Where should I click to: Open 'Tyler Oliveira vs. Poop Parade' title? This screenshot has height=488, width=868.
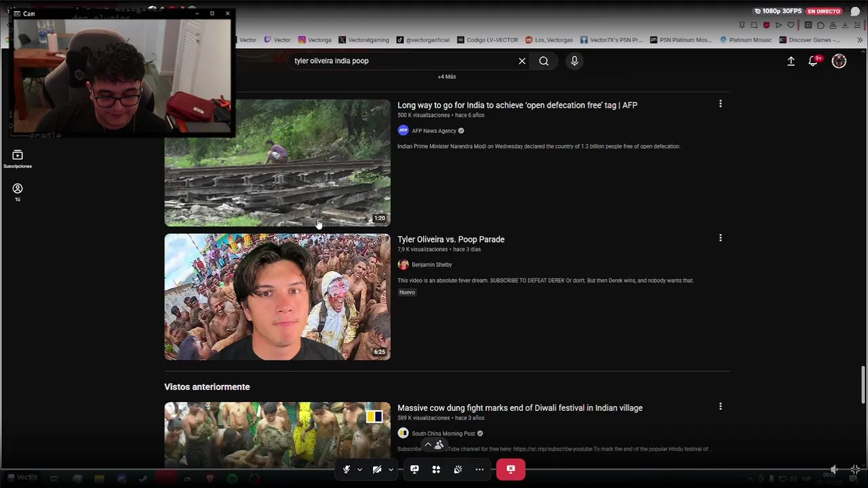pos(451,239)
